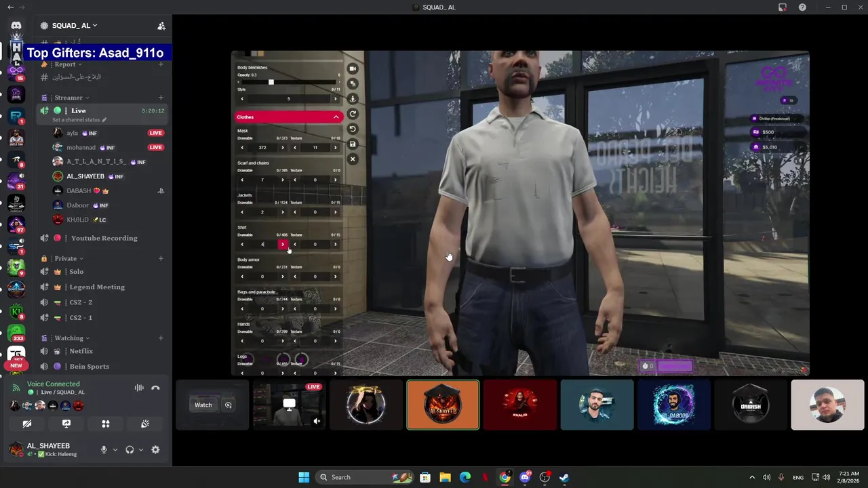Pop out stream icon next to Watch
This screenshot has height=488, width=868.
click(x=229, y=405)
